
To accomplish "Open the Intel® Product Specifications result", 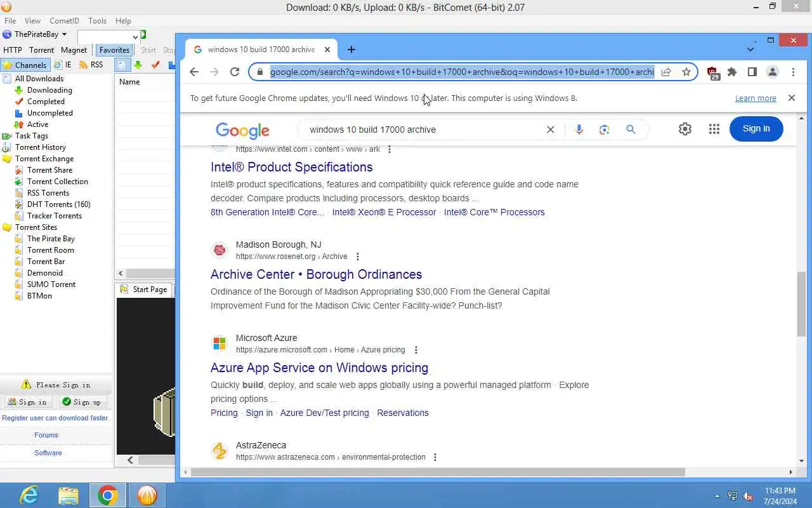I will (292, 167).
